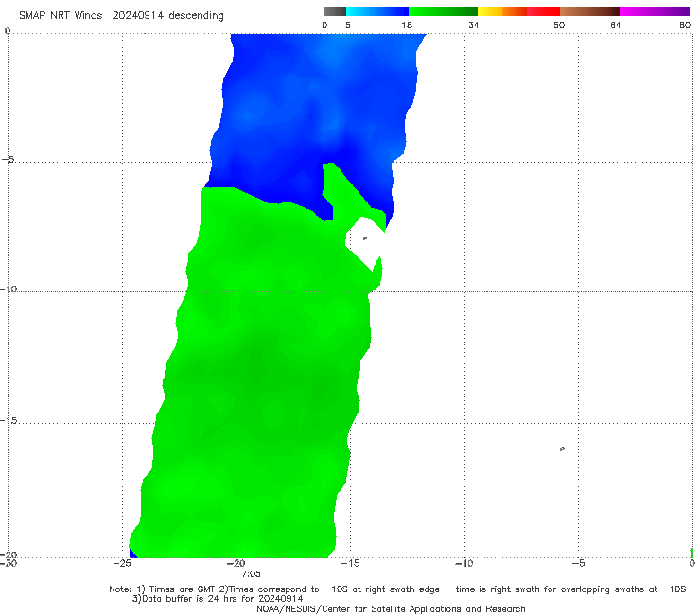Click the cyan-blue segment of the color scale
Viewport: 700px width, 615px height.
[x=377, y=11]
